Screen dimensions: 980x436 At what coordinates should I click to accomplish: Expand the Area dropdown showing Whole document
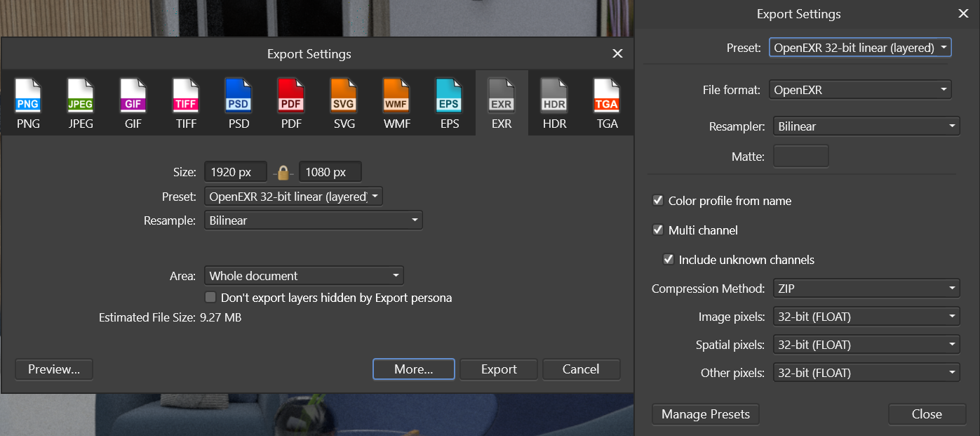[x=304, y=275]
